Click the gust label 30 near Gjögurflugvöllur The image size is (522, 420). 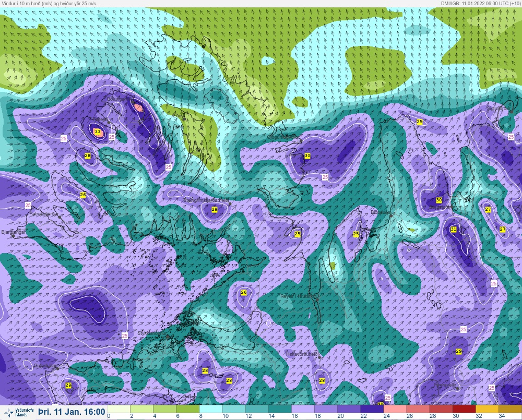tap(307, 156)
